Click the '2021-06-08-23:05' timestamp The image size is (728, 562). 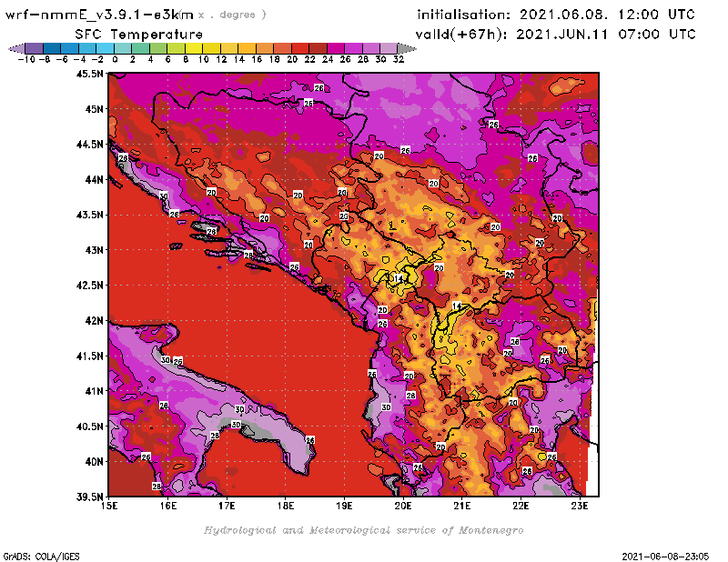pyautogui.click(x=665, y=557)
